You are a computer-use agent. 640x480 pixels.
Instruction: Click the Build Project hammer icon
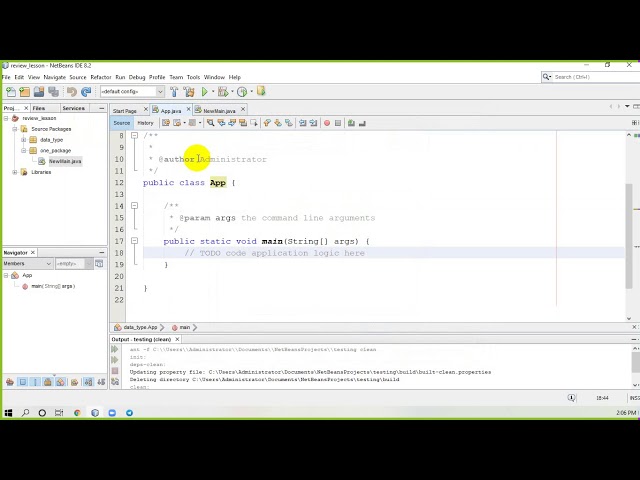click(174, 92)
